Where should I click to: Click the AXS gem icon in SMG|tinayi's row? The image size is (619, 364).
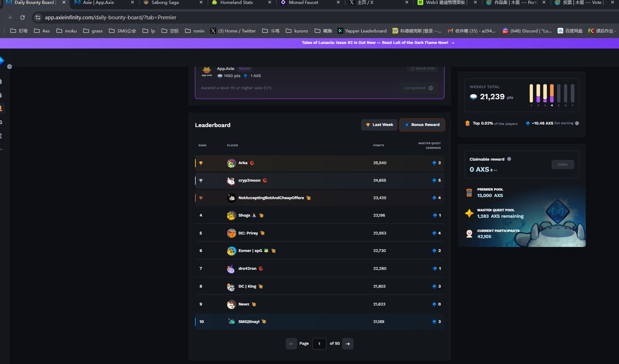[x=434, y=322]
